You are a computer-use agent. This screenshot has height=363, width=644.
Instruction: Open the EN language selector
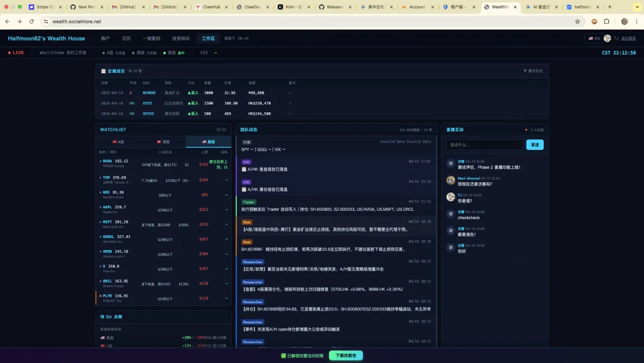[x=594, y=38]
